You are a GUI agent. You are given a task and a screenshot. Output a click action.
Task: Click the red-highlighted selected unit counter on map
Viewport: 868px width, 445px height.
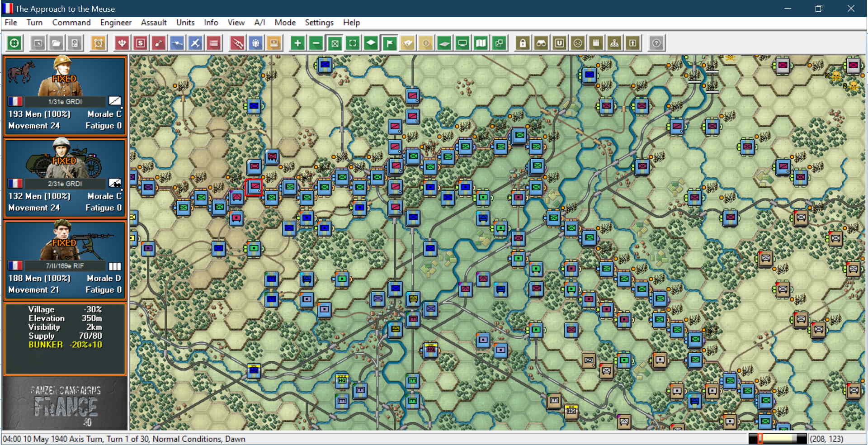point(254,187)
